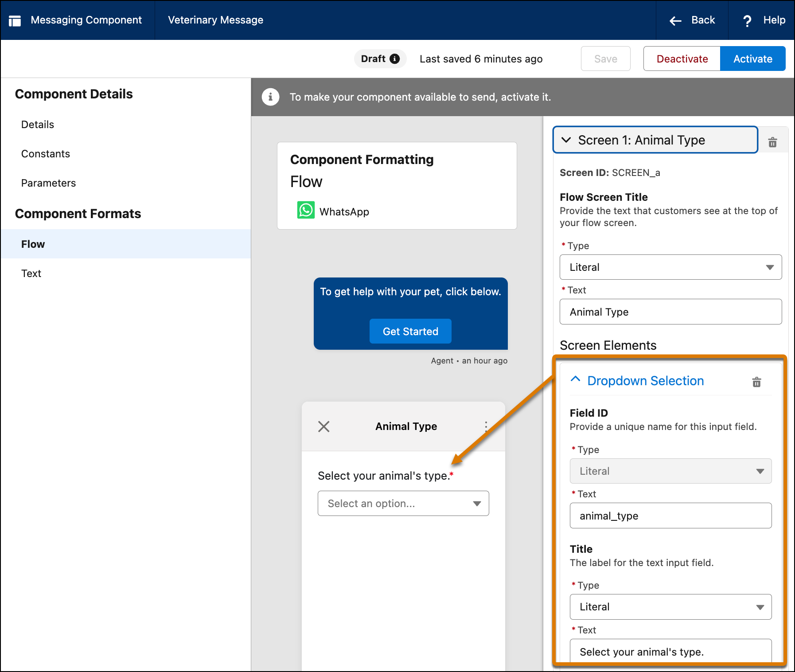Click the Help question mark icon

(x=747, y=20)
